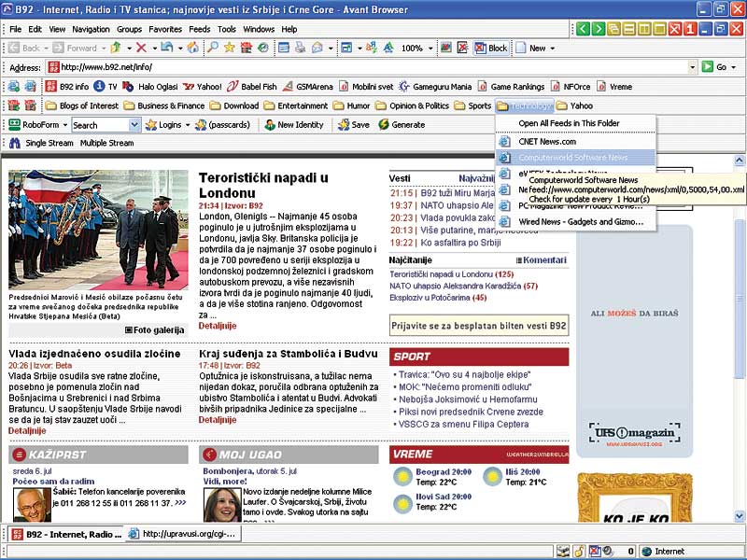Click the Translate page icon

(x=371, y=48)
